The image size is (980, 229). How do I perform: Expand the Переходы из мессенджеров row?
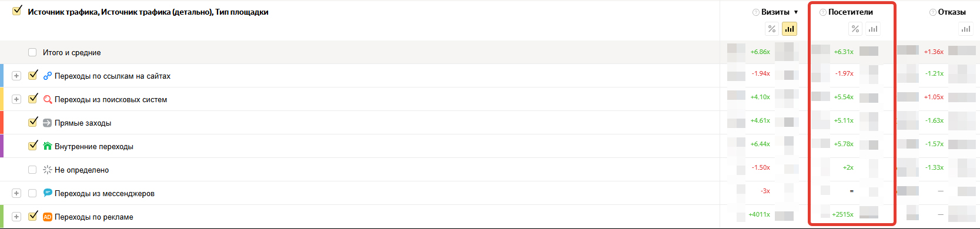(16, 193)
